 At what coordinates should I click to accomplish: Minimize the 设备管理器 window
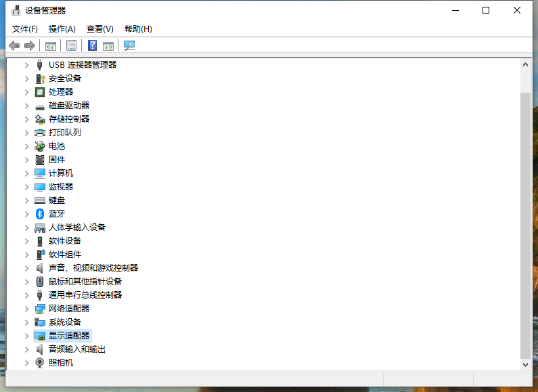click(x=455, y=10)
